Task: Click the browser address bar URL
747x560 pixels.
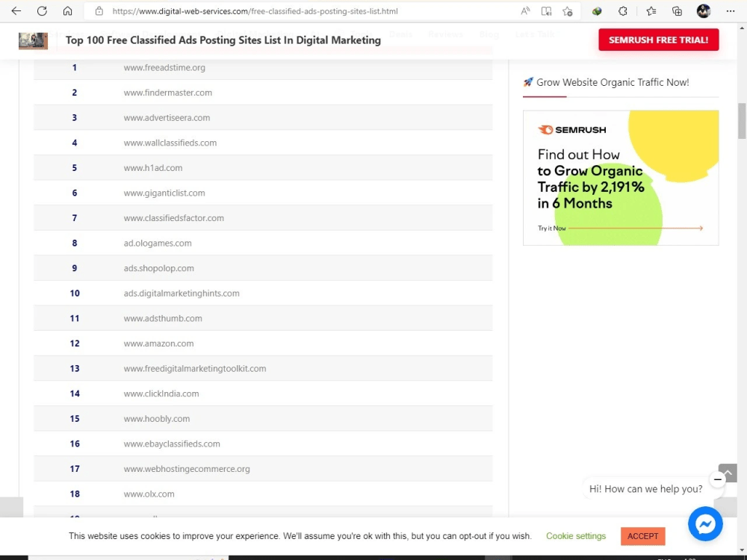Action: pos(255,11)
